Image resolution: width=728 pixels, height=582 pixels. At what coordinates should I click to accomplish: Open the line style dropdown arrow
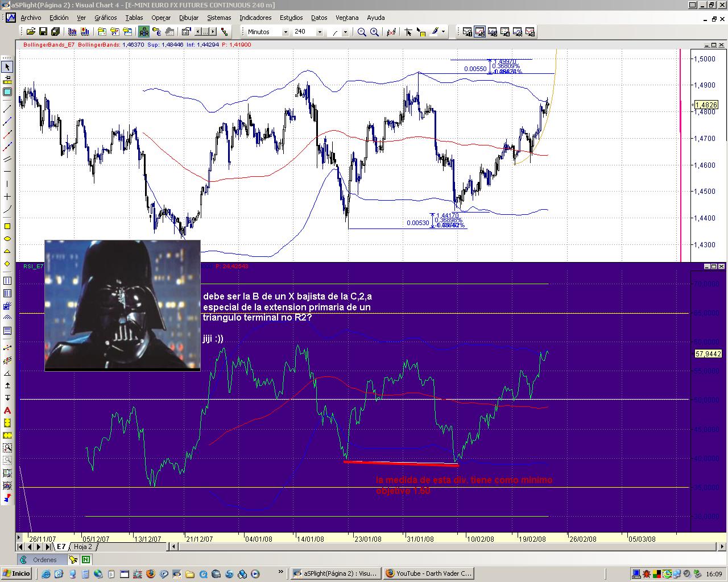(x=346, y=32)
